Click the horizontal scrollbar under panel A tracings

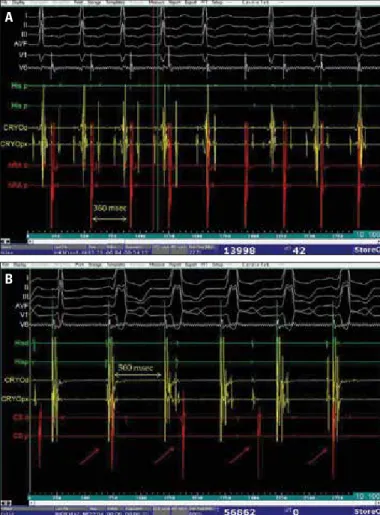point(204,241)
